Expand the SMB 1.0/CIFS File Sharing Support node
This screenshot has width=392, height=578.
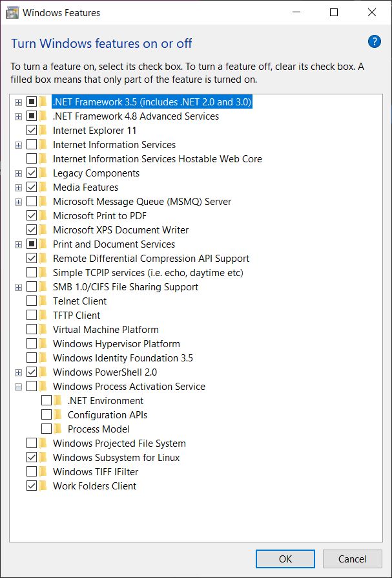click(x=18, y=288)
